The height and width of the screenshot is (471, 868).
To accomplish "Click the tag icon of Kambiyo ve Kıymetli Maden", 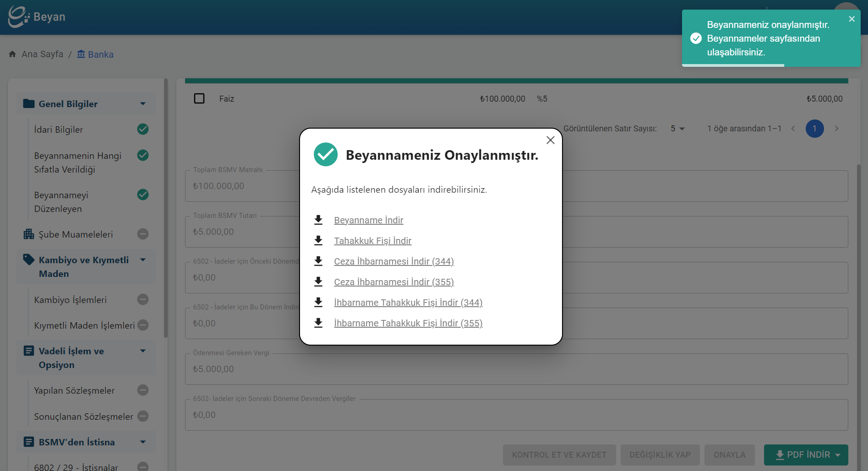I will coord(29,260).
